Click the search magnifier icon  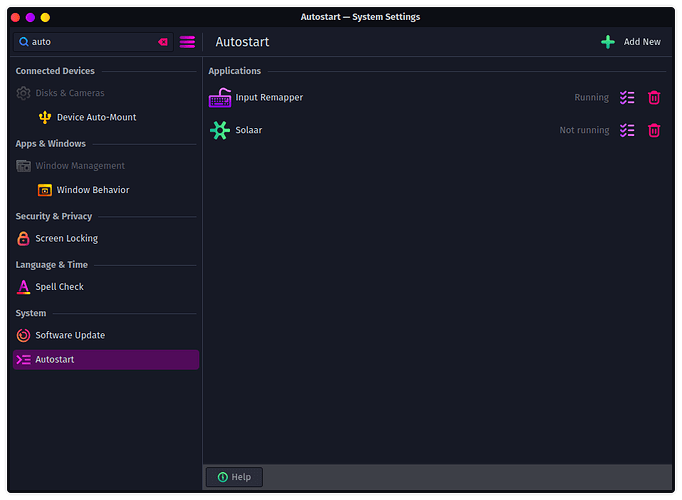click(x=24, y=42)
